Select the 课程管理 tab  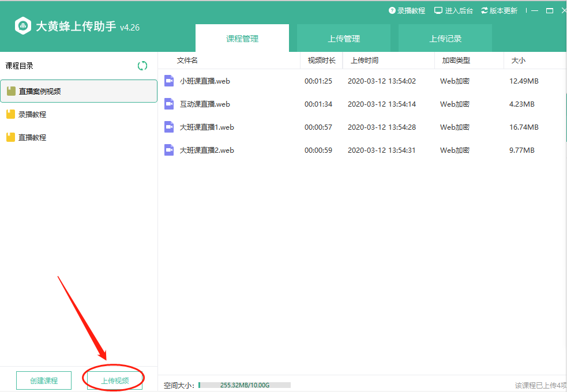[242, 39]
